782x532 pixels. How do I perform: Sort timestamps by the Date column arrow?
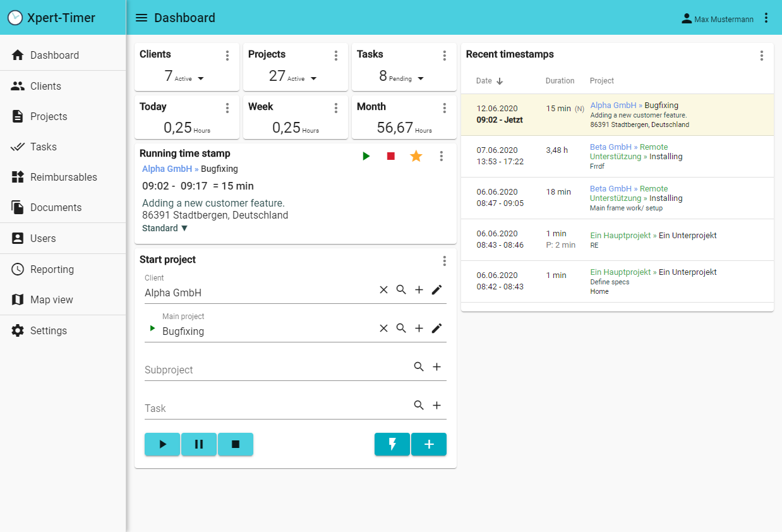click(x=500, y=81)
